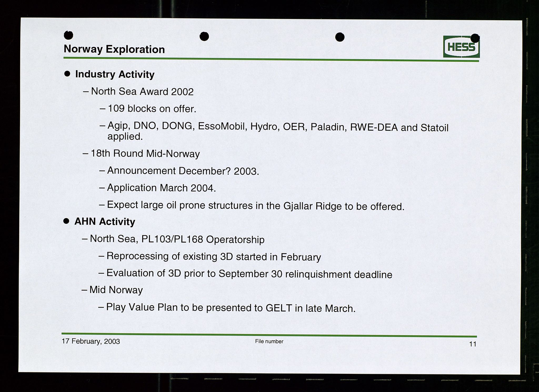
Task: Click the 'Norway Exploration' slide title
Action: coord(114,49)
